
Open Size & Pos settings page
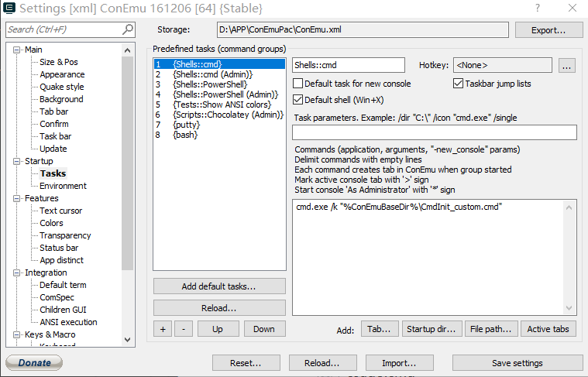59,62
